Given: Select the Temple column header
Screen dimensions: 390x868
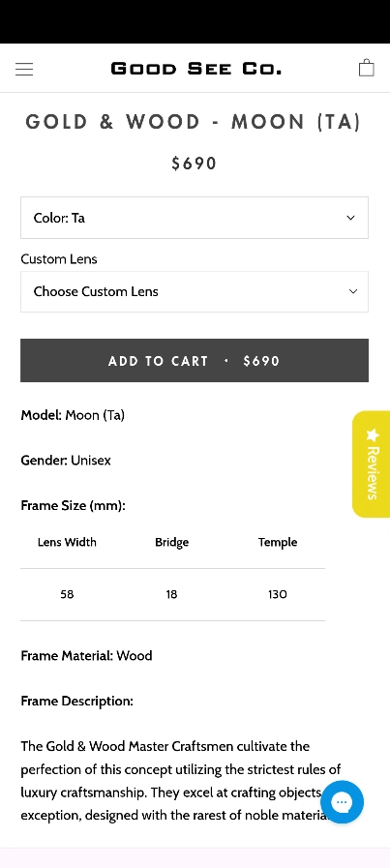Looking at the screenshot, I should [278, 543].
